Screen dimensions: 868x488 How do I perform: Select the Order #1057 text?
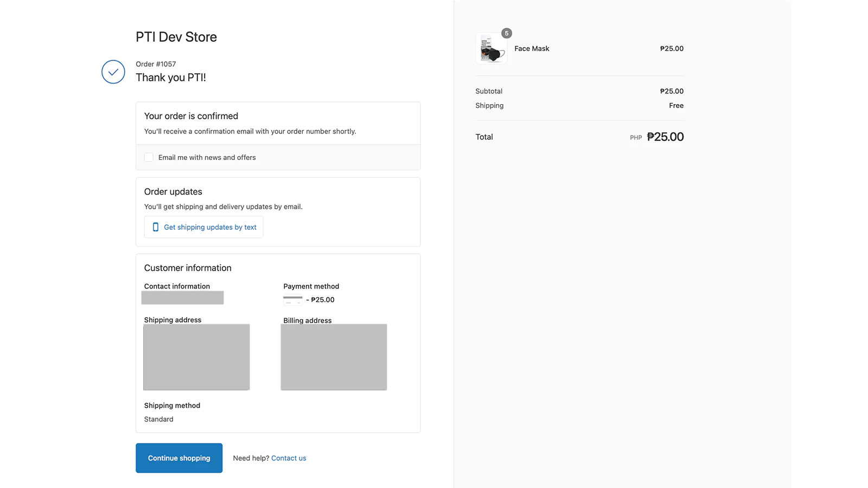(156, 64)
